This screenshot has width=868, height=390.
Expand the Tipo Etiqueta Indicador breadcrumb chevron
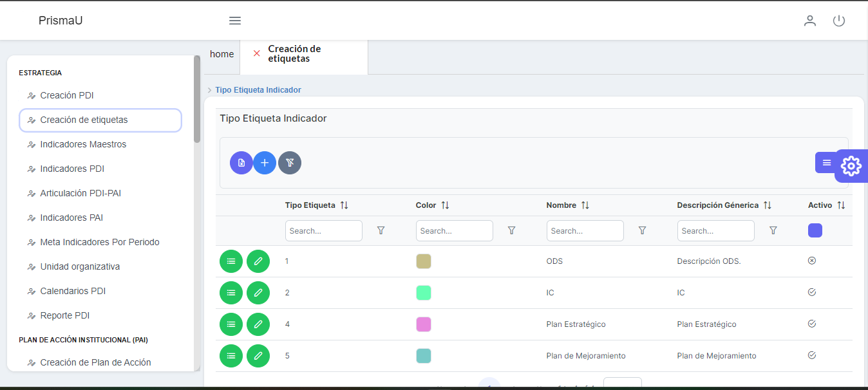pos(209,90)
